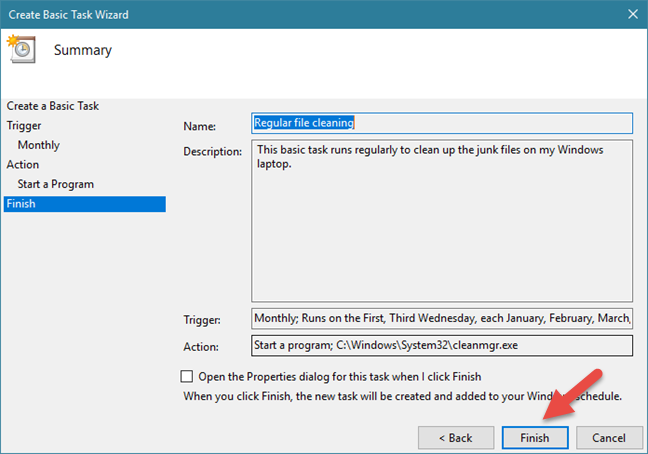648x454 pixels.
Task: Open the Monthly sub-step in the sidebar
Action: pyautogui.click(x=38, y=145)
